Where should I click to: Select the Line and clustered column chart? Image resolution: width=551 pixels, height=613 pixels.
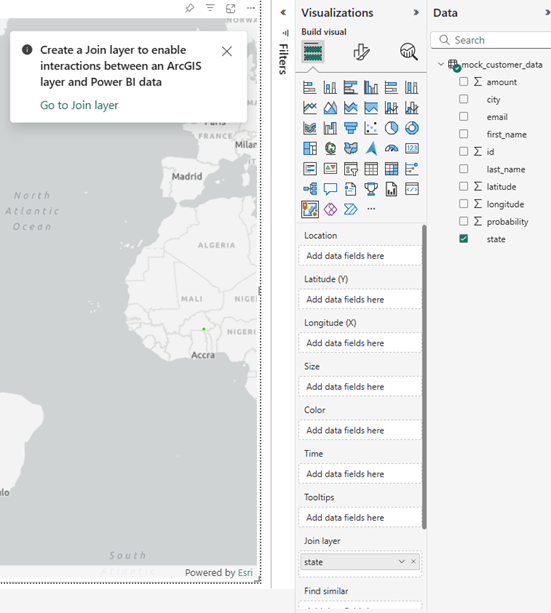(x=411, y=108)
